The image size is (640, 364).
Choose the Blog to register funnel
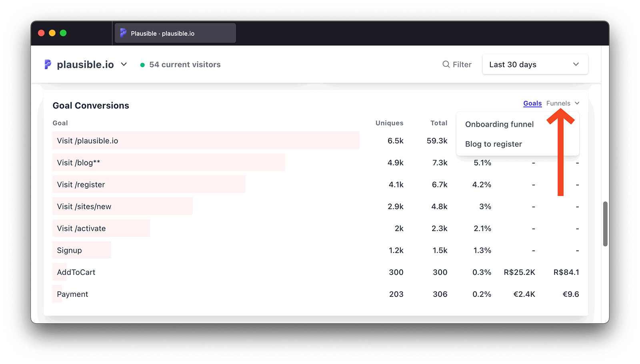coord(493,144)
